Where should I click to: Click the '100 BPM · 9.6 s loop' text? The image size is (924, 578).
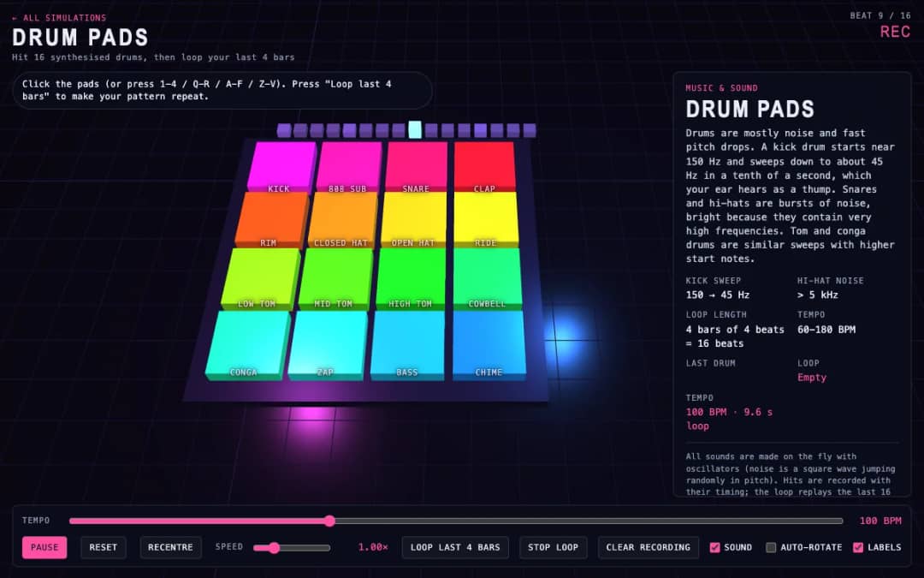click(x=729, y=419)
